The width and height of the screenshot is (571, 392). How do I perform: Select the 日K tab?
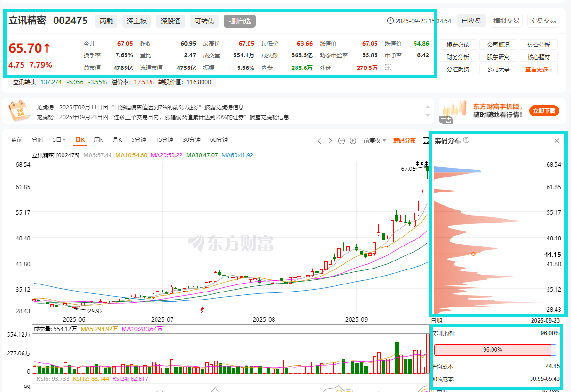80,140
